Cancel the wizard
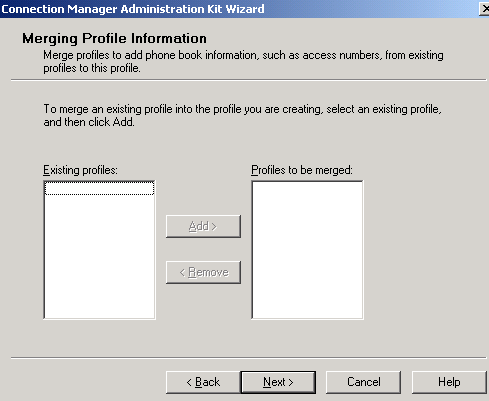Viewport: 489px width, 401px height. click(363, 382)
